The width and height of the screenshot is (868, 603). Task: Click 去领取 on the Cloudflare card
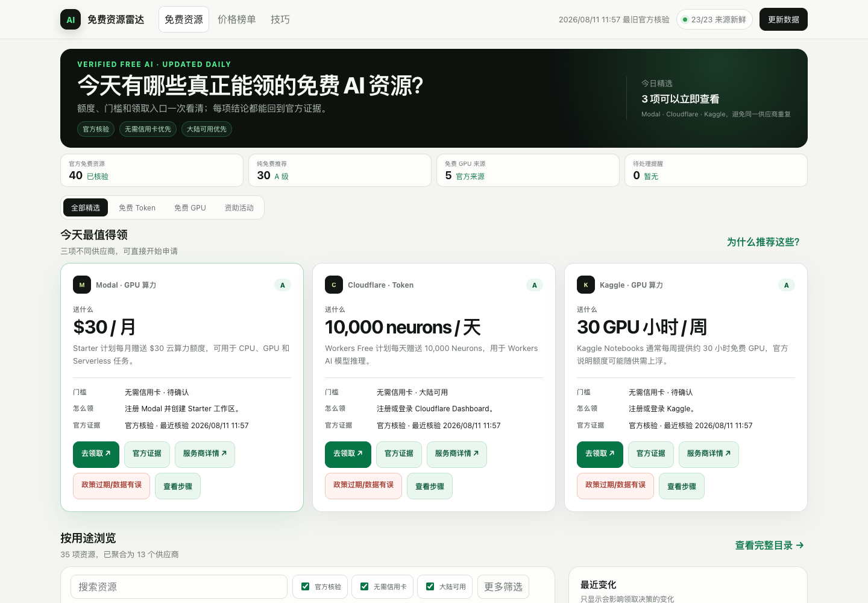348,454
